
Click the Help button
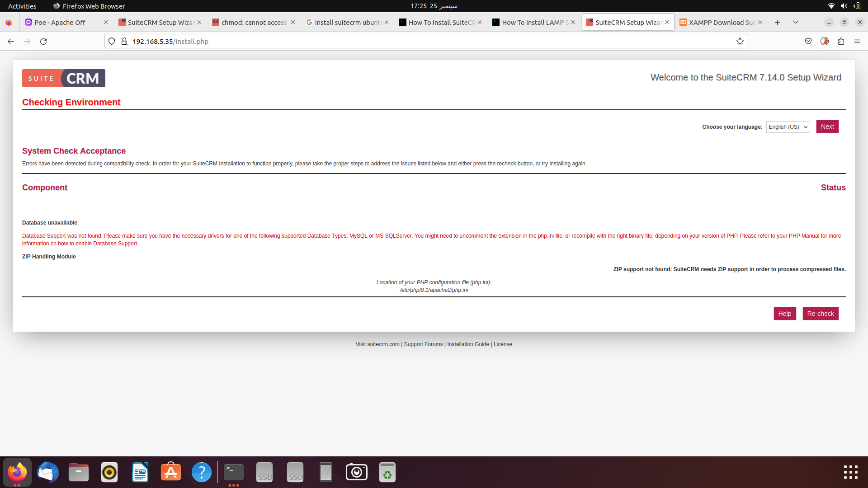point(785,314)
